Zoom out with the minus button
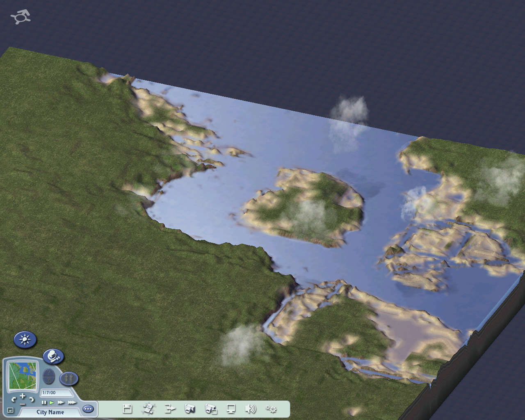Screen dimensions: 525x420 [x=23, y=404]
